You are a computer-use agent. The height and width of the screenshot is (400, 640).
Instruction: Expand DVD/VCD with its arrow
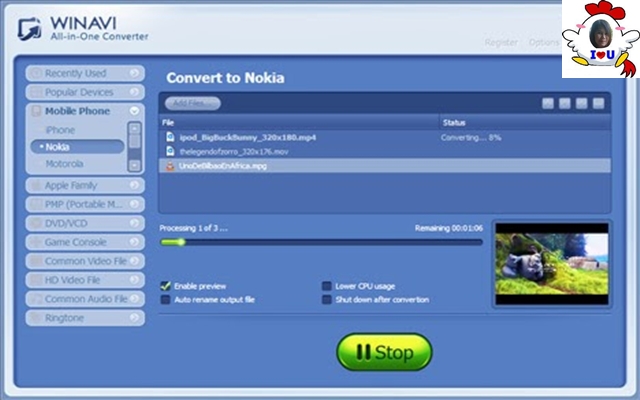134,223
